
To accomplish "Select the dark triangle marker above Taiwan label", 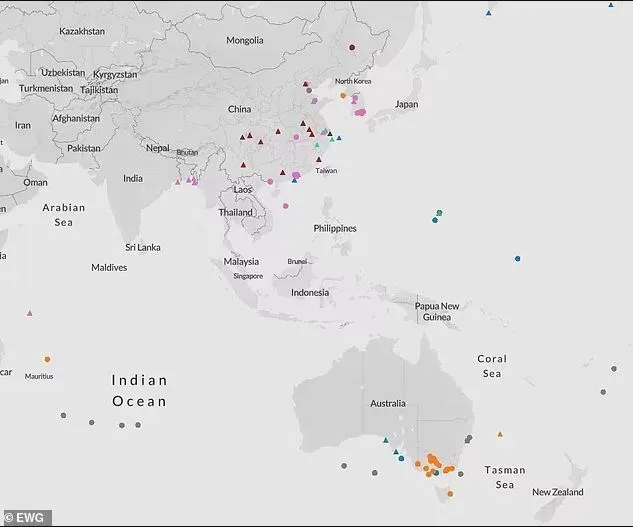I will pos(319,160).
